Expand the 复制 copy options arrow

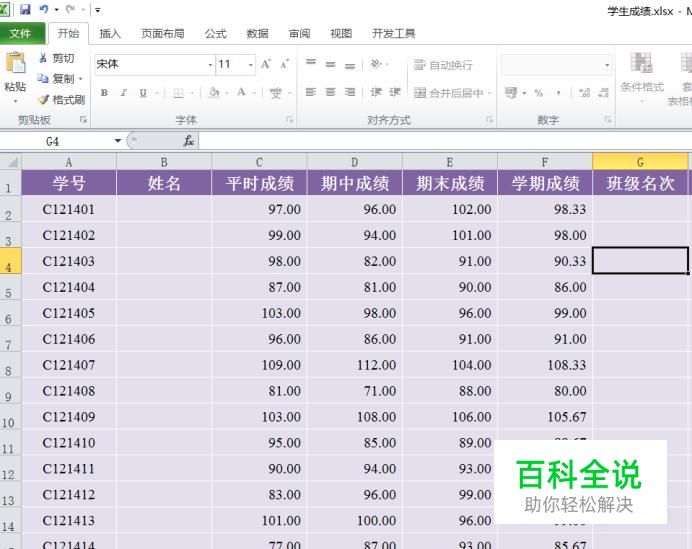tap(81, 79)
